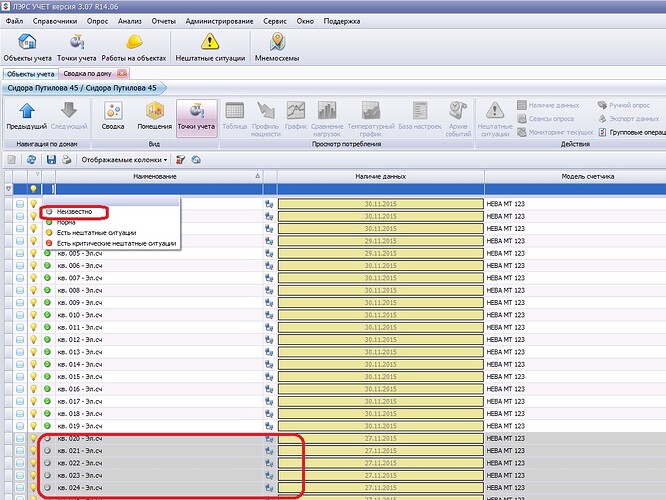Screen dimensions: 666x500
Task: Open Температурный график
Action: pos(371,119)
